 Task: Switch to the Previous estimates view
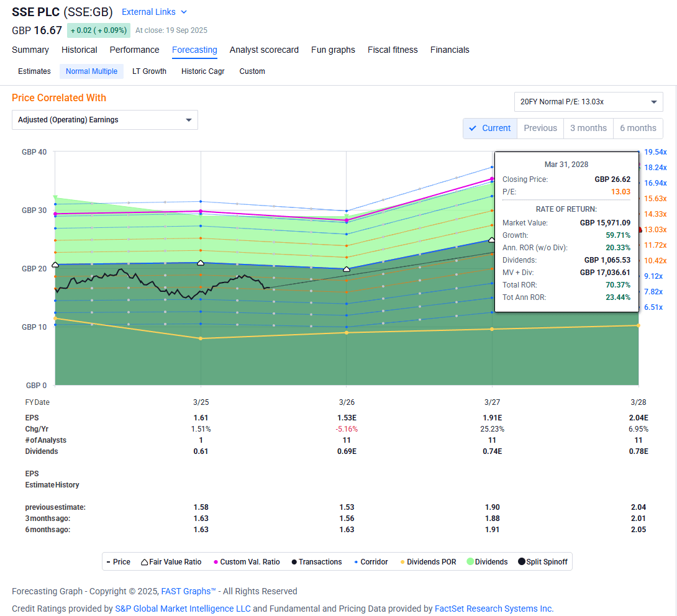click(540, 128)
